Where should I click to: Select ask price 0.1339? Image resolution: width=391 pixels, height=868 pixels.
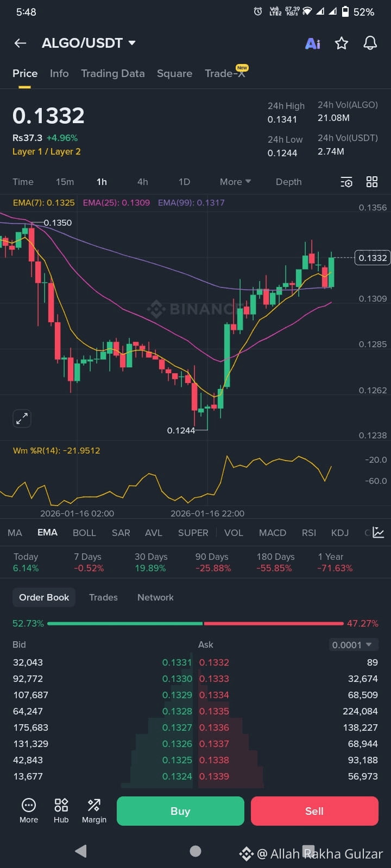[x=214, y=776]
